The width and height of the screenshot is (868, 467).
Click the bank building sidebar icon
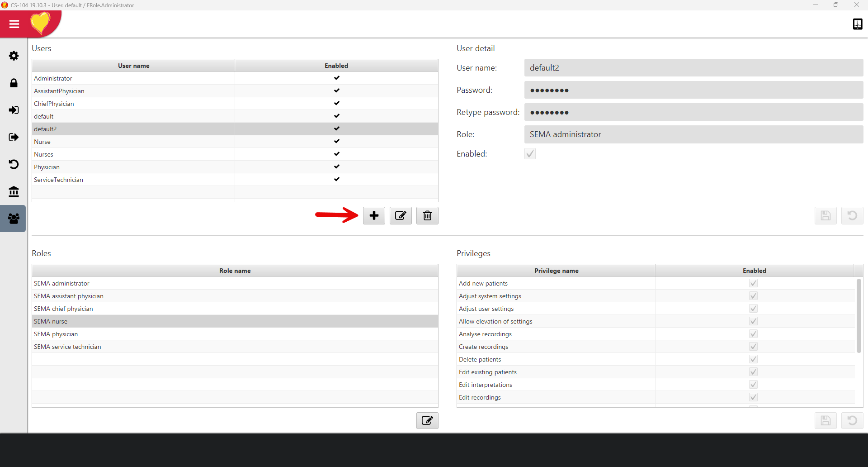coord(14,191)
